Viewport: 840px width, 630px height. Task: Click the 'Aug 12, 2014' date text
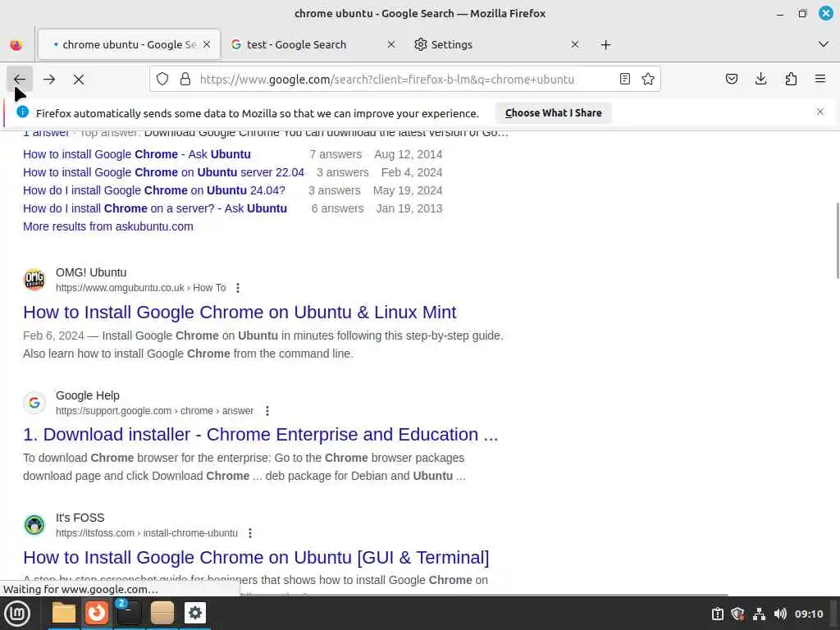[x=409, y=154]
